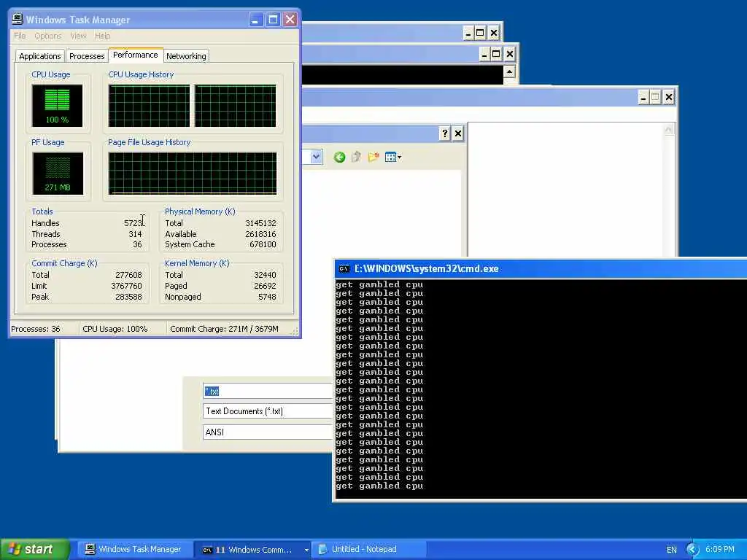Expand the Look in dropdown arrow
This screenshot has height=560, width=747.
pos(316,157)
